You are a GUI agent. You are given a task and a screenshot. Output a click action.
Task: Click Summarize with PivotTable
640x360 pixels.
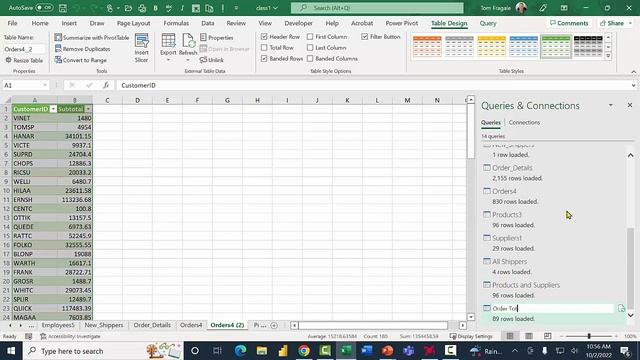tap(92, 38)
